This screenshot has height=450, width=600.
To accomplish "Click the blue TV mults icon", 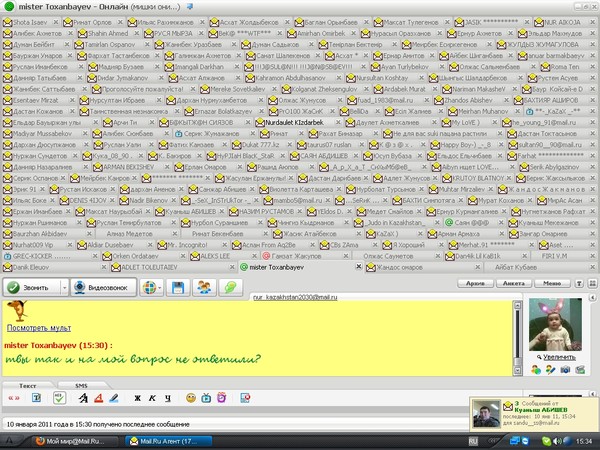I will (x=206, y=398).
